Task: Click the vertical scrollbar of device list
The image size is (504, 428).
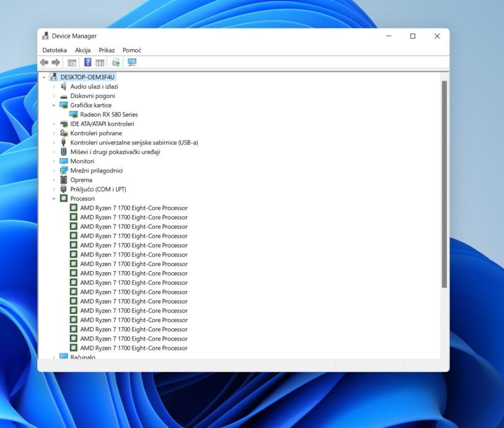Action: click(x=443, y=186)
